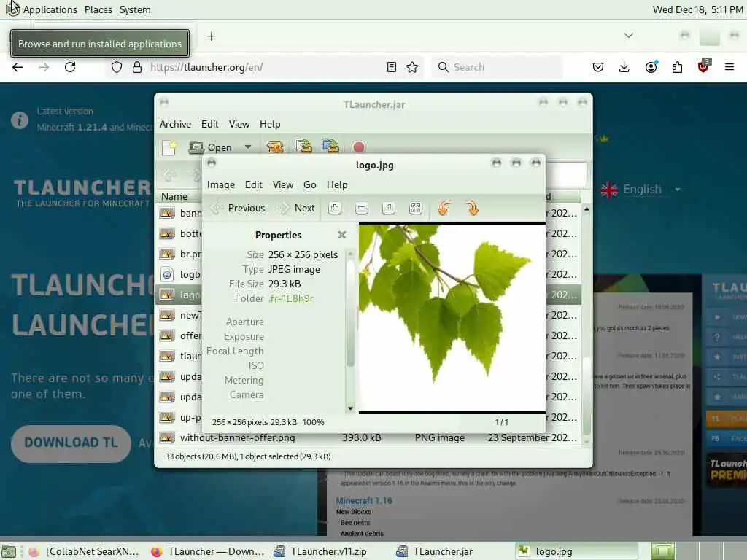Open the Firefox account icon
The width and height of the screenshot is (747, 560).
pos(651,67)
